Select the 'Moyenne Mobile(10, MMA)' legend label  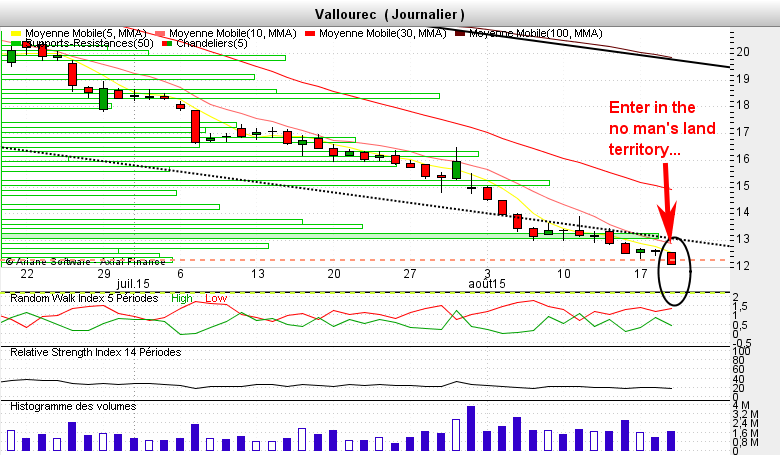(232, 33)
